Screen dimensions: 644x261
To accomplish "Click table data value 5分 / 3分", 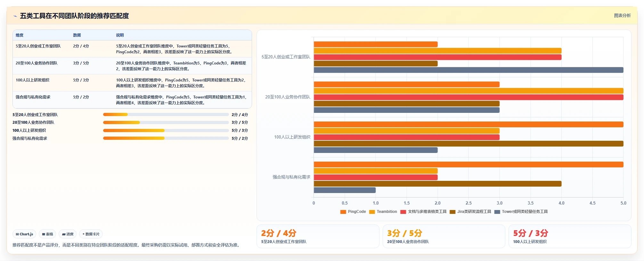I will coord(81,80).
